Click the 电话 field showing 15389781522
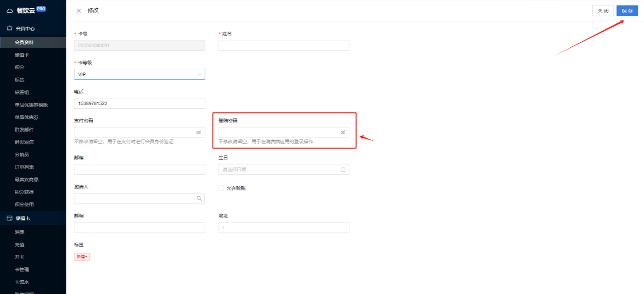This screenshot has width=644, height=294. point(140,103)
